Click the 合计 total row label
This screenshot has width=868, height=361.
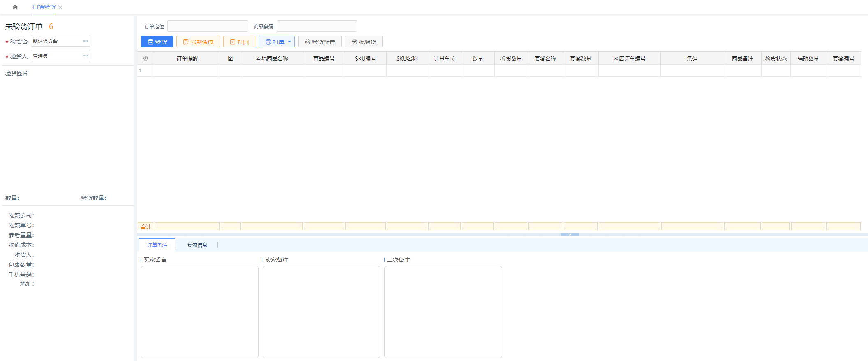click(x=146, y=226)
